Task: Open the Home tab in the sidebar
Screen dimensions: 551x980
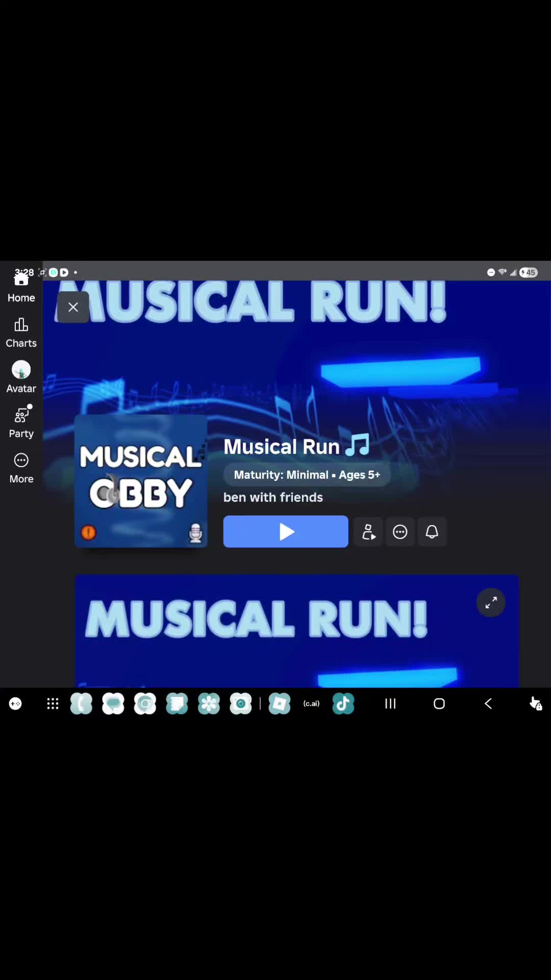Action: point(21,287)
